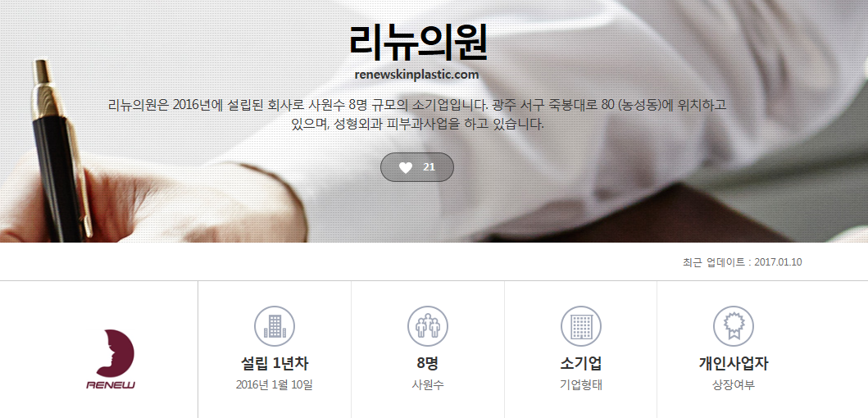Image resolution: width=868 pixels, height=418 pixels.
Task: Select the 리뉴의원 company title
Action: [x=418, y=42]
